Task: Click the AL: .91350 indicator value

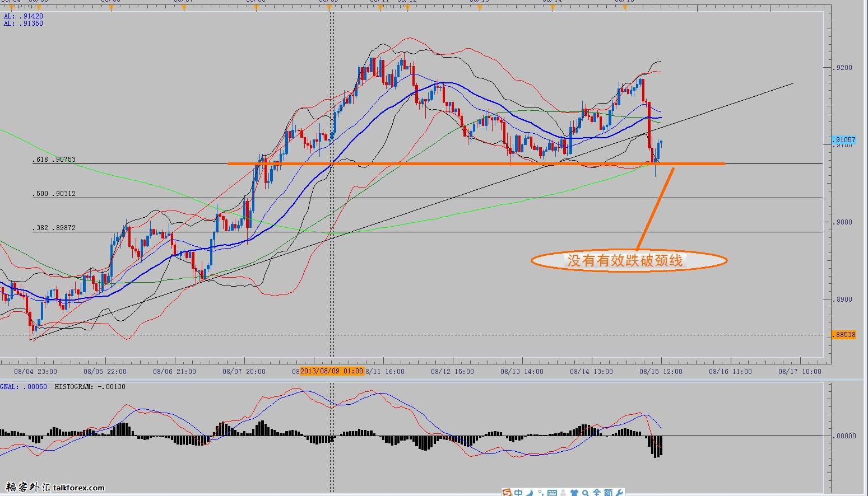Action: 24,24
